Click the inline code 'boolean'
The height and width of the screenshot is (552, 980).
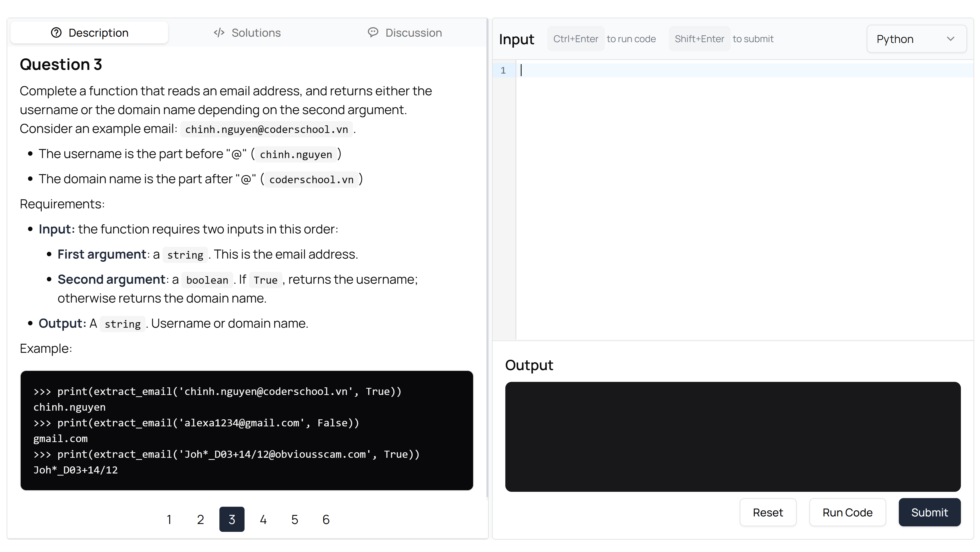(207, 280)
